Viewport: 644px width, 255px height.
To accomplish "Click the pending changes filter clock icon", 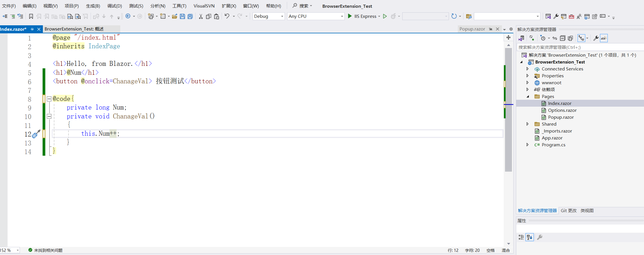I will [543, 38].
